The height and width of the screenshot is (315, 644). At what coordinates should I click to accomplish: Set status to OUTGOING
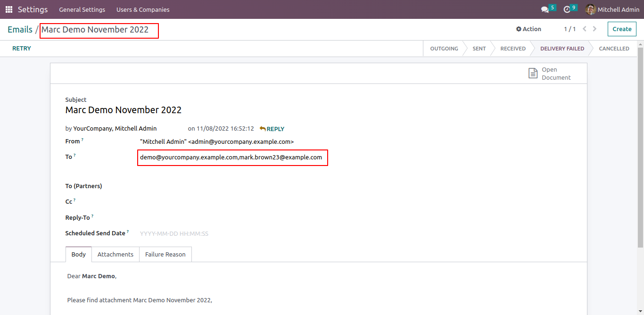coord(444,49)
